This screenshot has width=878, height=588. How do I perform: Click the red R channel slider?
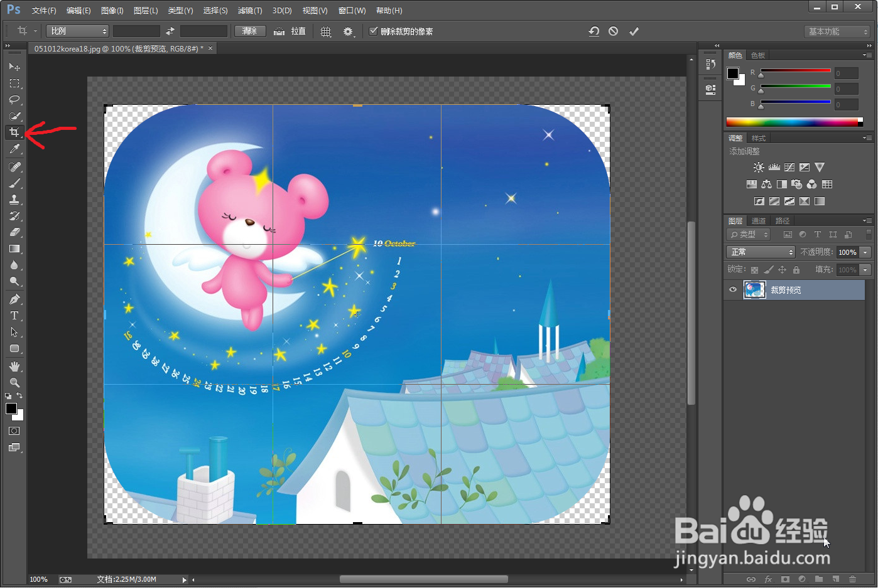pyautogui.click(x=796, y=71)
